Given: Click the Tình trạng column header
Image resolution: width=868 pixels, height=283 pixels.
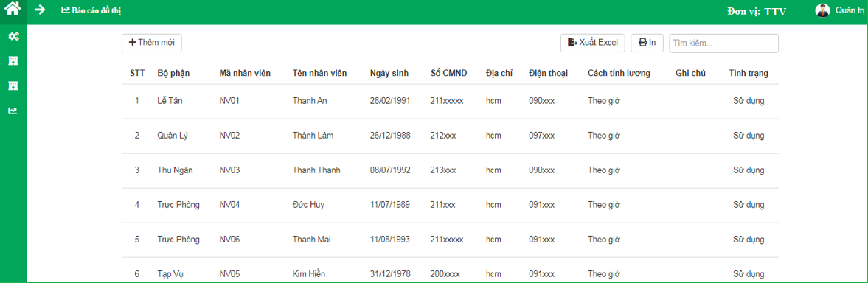Looking at the screenshot, I should pyautogui.click(x=749, y=73).
